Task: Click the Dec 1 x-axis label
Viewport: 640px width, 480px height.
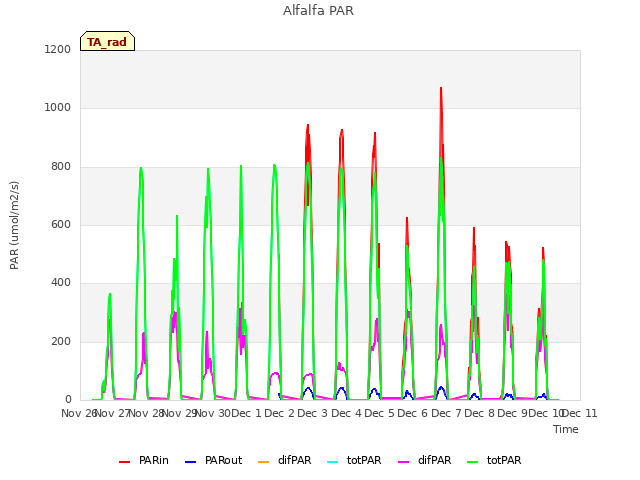Action: coord(247,413)
